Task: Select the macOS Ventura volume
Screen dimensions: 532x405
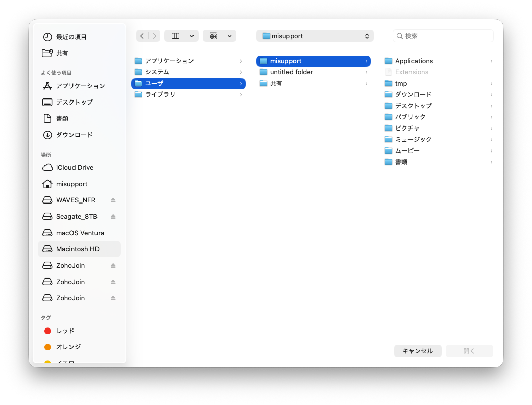Action: [x=80, y=233]
